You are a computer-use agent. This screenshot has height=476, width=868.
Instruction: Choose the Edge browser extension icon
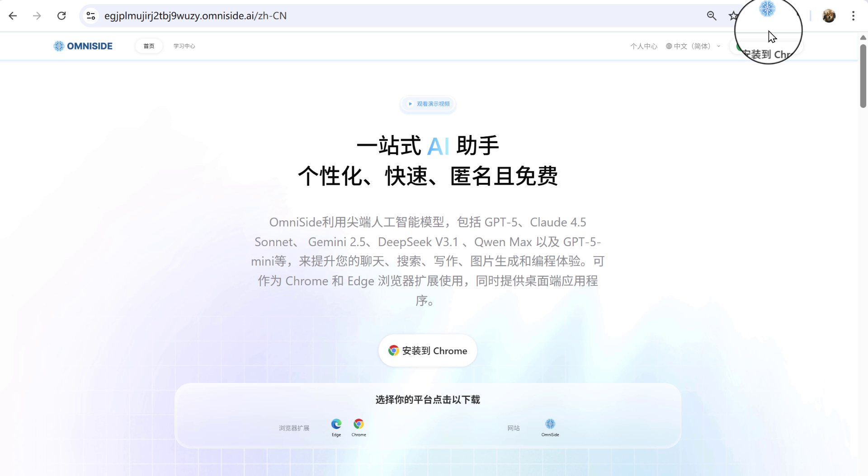pyautogui.click(x=336, y=427)
